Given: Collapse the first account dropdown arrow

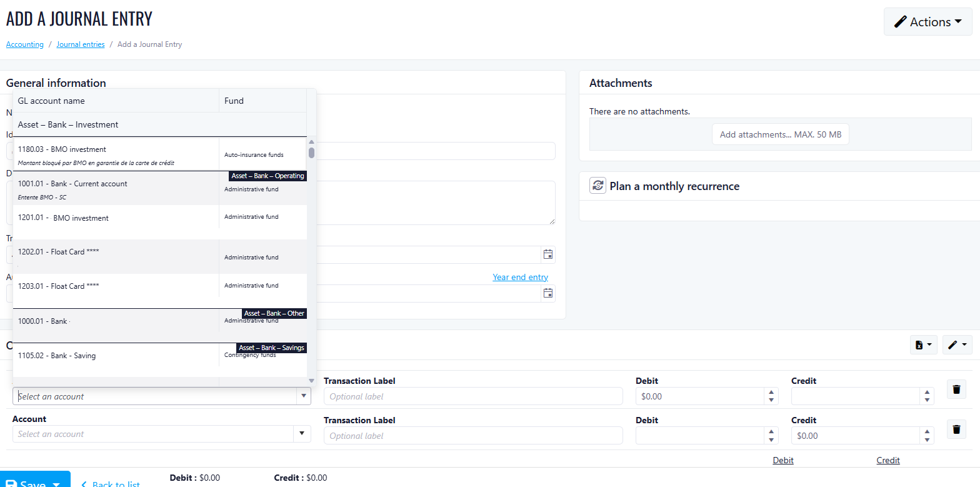Looking at the screenshot, I should click(x=304, y=396).
